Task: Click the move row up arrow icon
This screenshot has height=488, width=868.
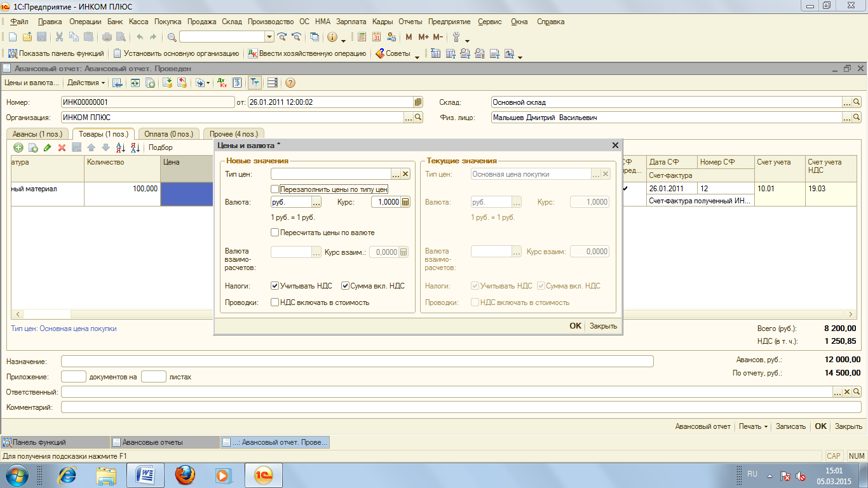Action: point(91,147)
